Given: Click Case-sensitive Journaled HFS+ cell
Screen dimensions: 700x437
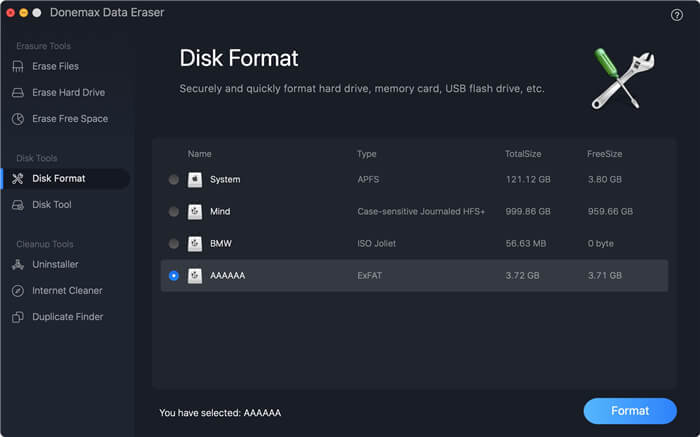Looking at the screenshot, I should [x=421, y=212].
